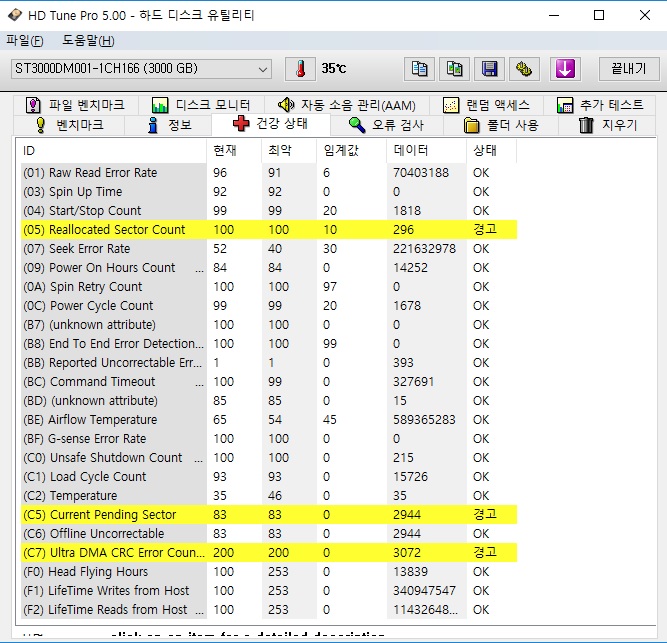The height and width of the screenshot is (643, 667).
Task: Switch to the 랜덤 액세스 tab
Action: [x=486, y=105]
